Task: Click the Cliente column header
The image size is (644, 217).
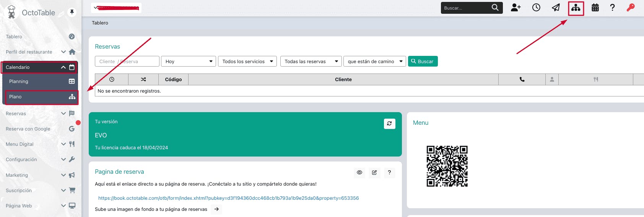Action: (343, 79)
